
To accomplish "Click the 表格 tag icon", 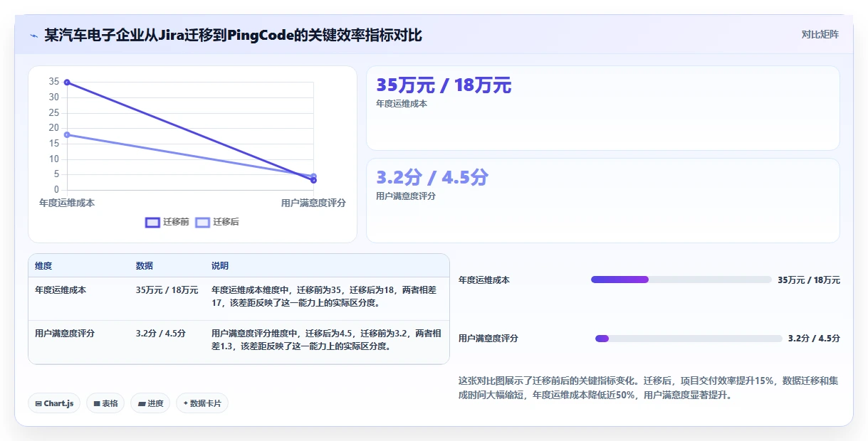I will (x=96, y=403).
